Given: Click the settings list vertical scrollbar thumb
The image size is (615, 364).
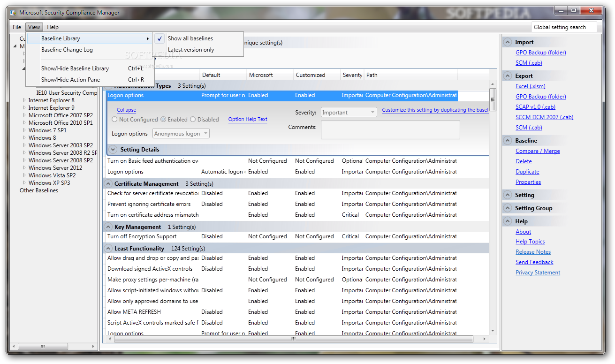Looking at the screenshot, I should [493, 99].
